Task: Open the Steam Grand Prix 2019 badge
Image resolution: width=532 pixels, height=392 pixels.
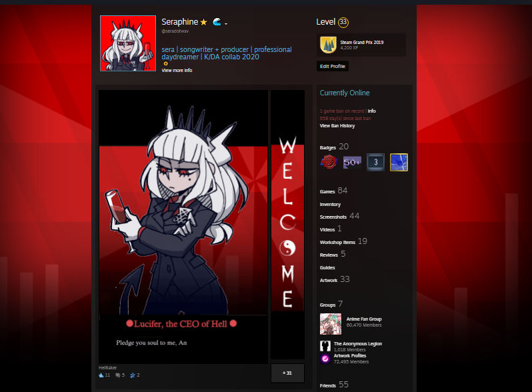Action: point(361,45)
